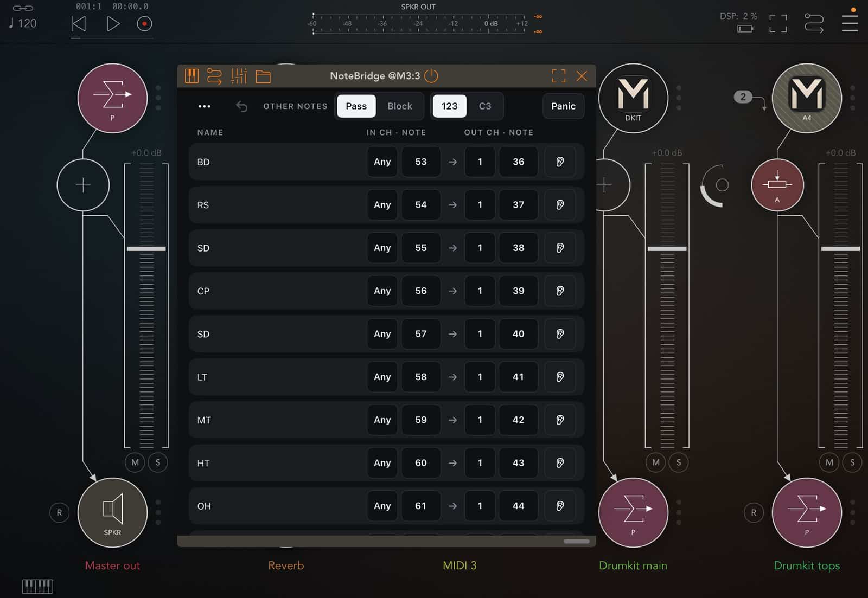The height and width of the screenshot is (598, 868).
Task: Select input note 53 field
Action: click(421, 162)
